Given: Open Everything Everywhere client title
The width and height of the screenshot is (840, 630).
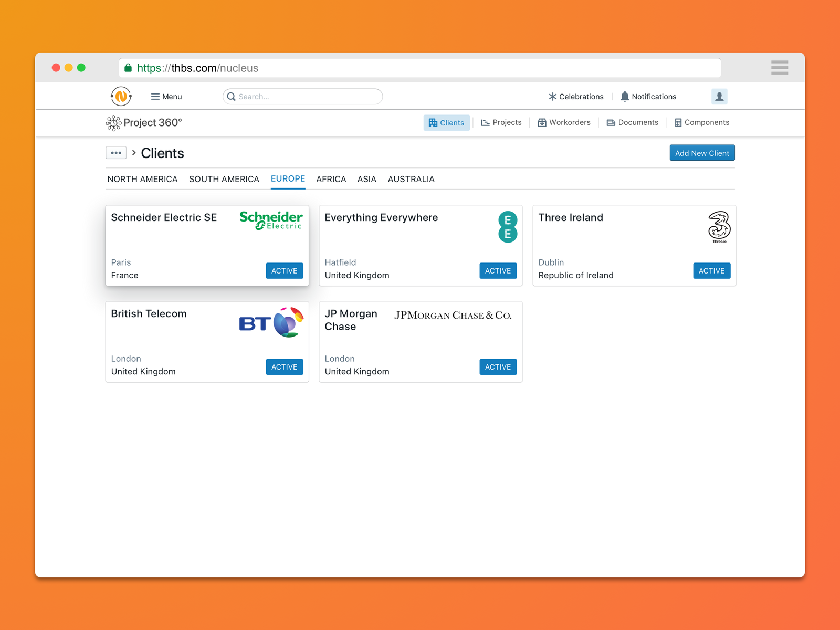Looking at the screenshot, I should 381,217.
